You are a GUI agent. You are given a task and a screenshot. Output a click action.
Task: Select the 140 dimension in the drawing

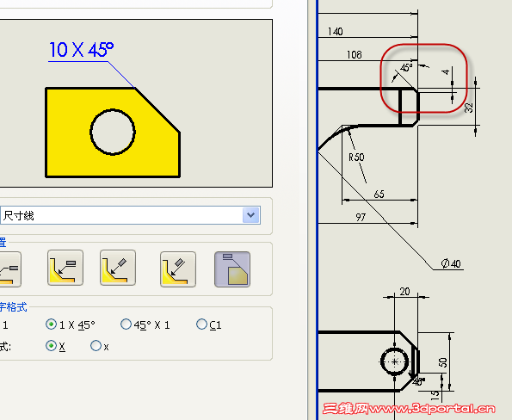(x=336, y=32)
